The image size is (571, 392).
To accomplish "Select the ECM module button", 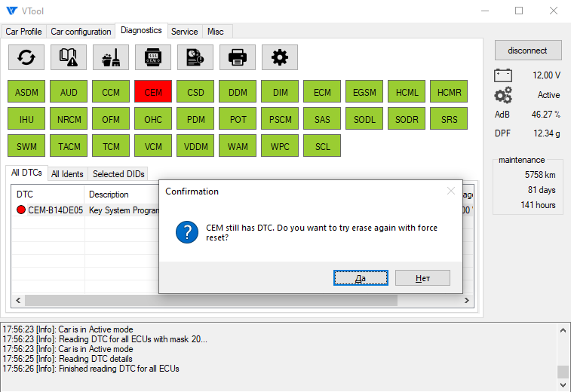I will 322,93.
